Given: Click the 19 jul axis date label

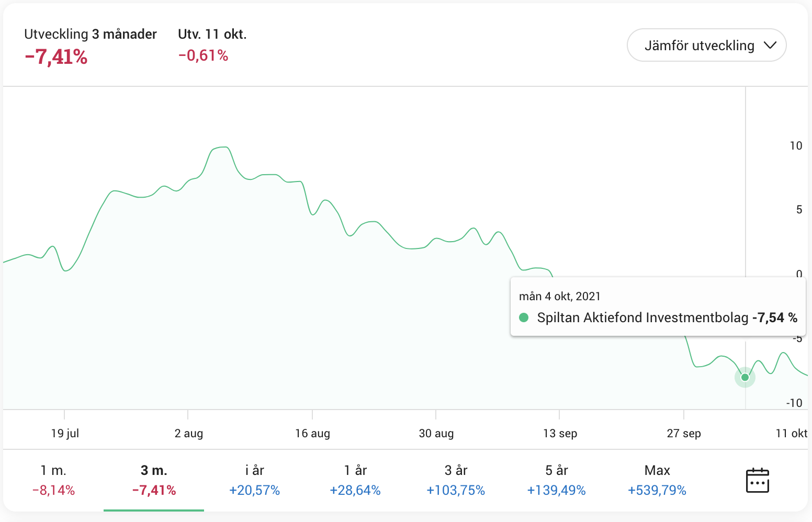Looking at the screenshot, I should (65, 433).
